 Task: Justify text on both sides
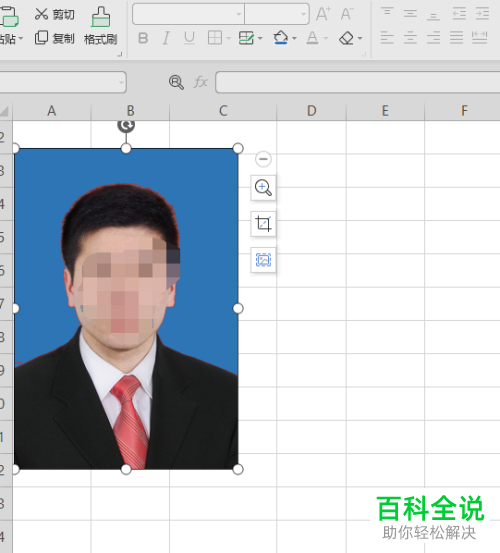coord(456,37)
